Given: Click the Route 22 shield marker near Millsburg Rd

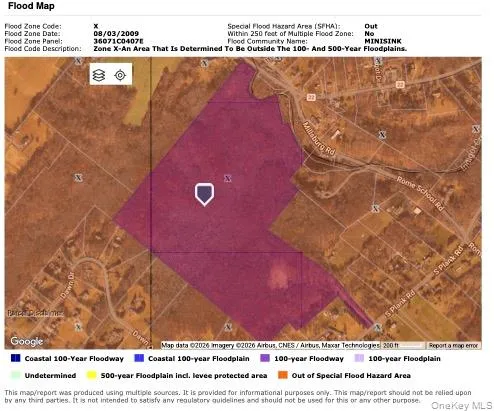Looking at the screenshot, I should (311, 97).
